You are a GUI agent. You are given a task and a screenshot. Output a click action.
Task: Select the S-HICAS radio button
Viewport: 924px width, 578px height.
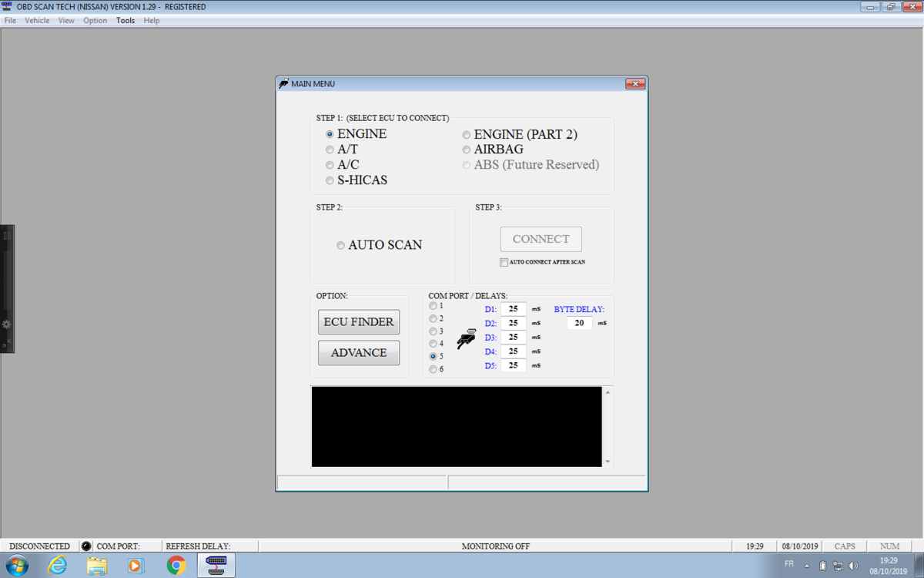click(330, 180)
